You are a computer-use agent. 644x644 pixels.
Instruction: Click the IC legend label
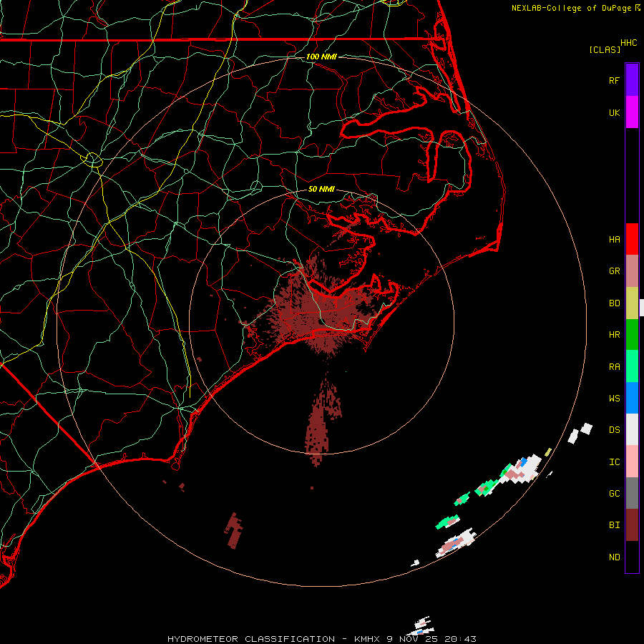coord(614,462)
